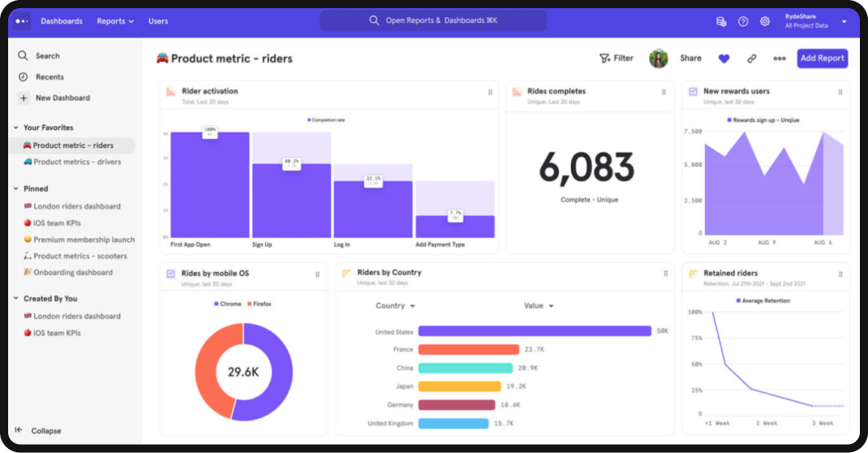Click the France bar in Riders by Country
Screen dimensions: 868x453
click(x=468, y=349)
